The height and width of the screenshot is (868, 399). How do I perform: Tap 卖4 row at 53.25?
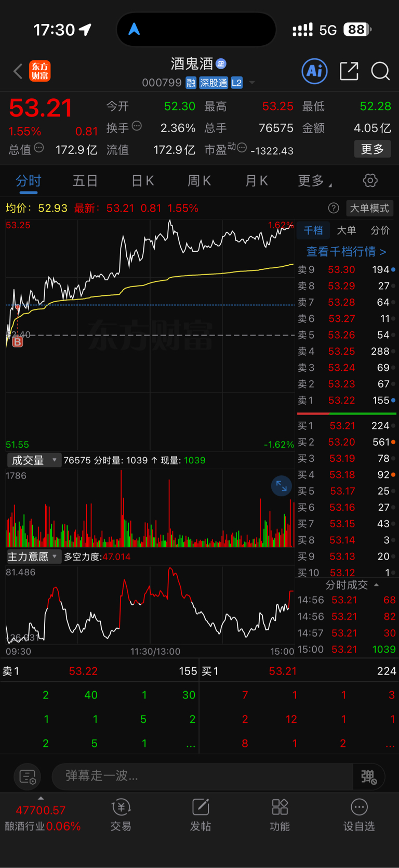coord(347,352)
